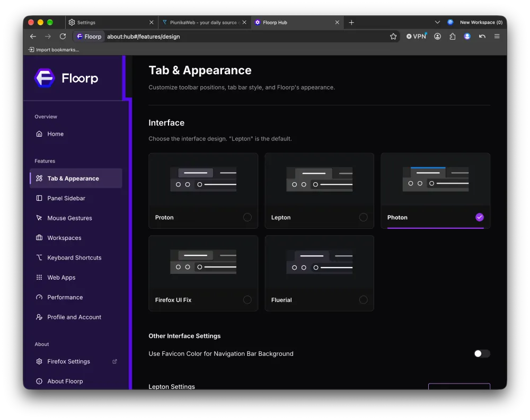Open Keyboard Shortcuts settings
This screenshot has width=530, height=420.
pyautogui.click(x=76, y=257)
